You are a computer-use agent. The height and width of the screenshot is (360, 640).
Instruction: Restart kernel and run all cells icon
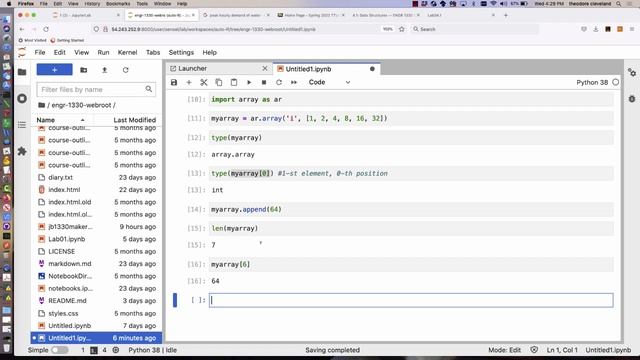(294, 82)
